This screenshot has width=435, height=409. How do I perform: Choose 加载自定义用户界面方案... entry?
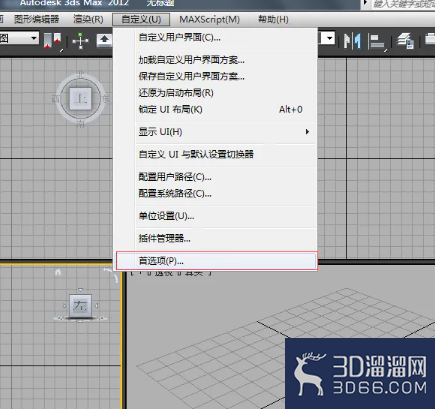216,60
